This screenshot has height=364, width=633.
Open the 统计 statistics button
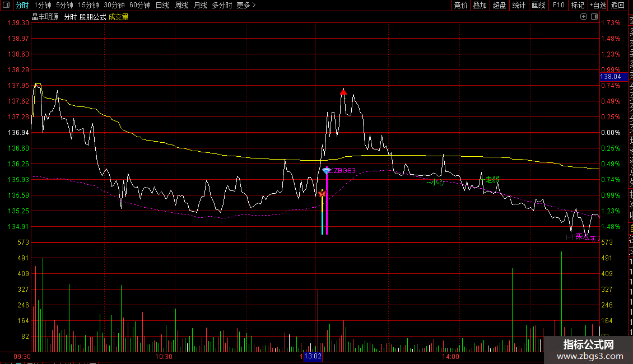tap(519, 5)
